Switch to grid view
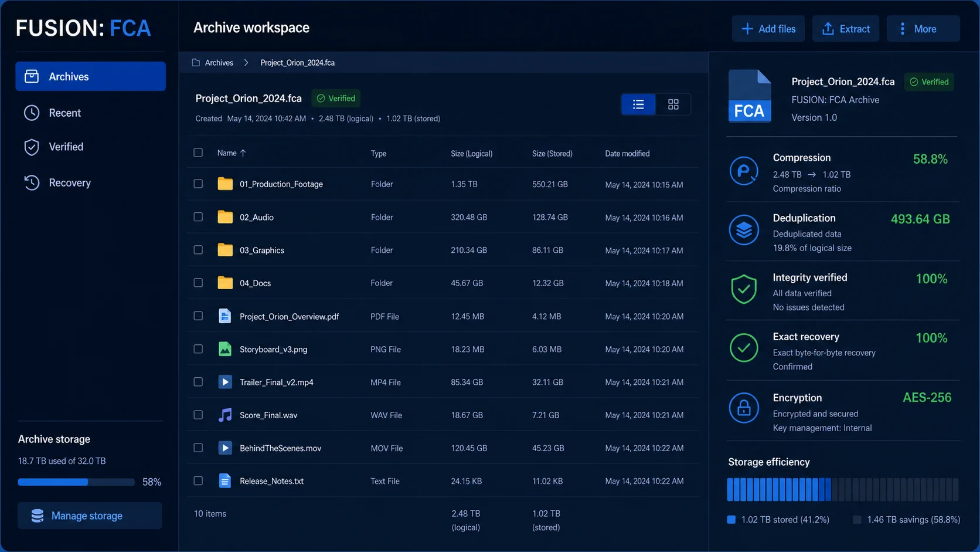 673,104
